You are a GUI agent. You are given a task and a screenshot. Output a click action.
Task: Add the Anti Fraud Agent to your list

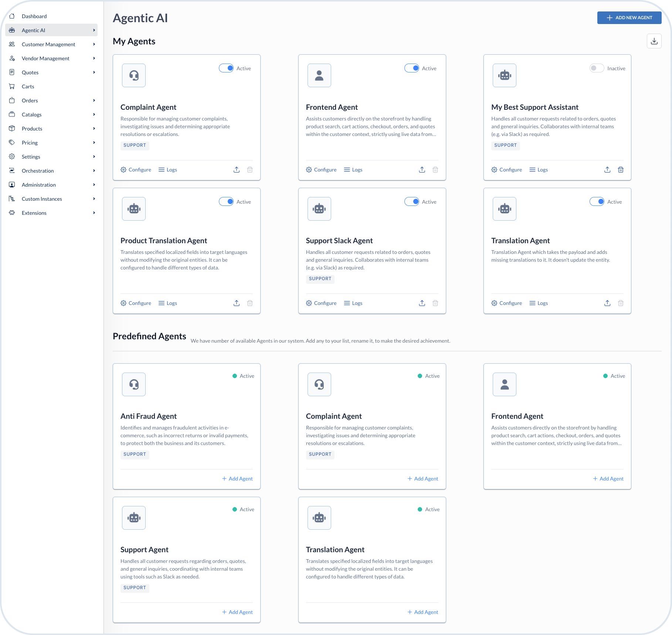click(237, 478)
